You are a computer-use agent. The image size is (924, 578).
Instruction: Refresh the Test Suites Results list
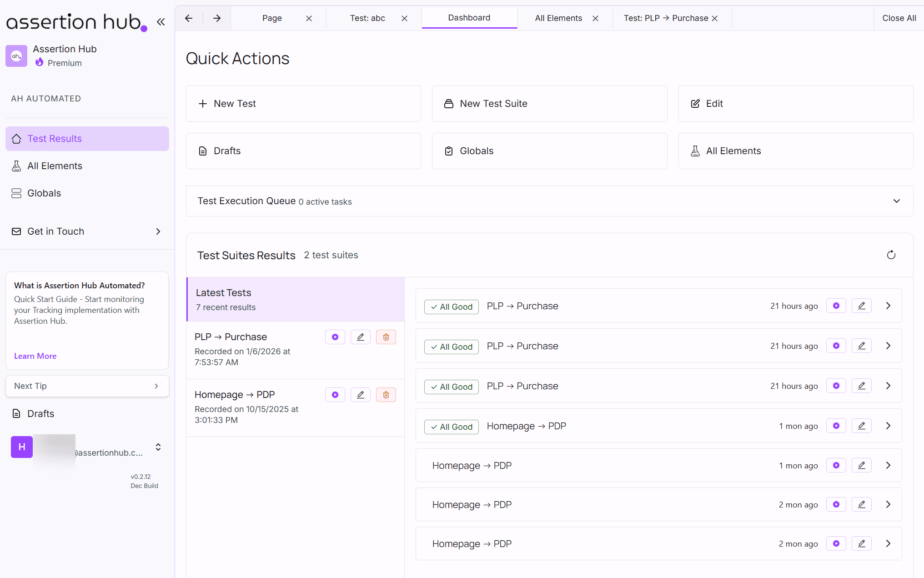[891, 255]
